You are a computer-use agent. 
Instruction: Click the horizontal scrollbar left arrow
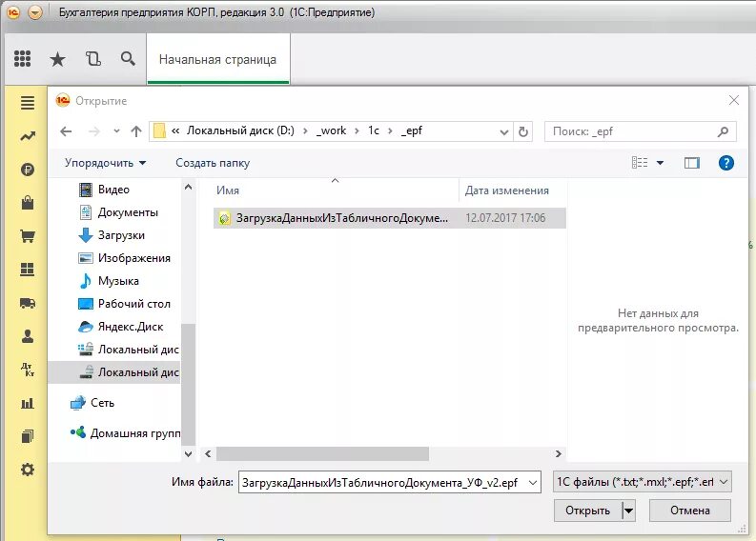(208, 453)
